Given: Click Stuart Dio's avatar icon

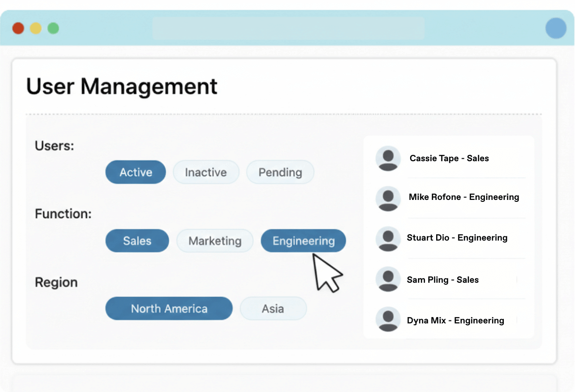Looking at the screenshot, I should (388, 239).
